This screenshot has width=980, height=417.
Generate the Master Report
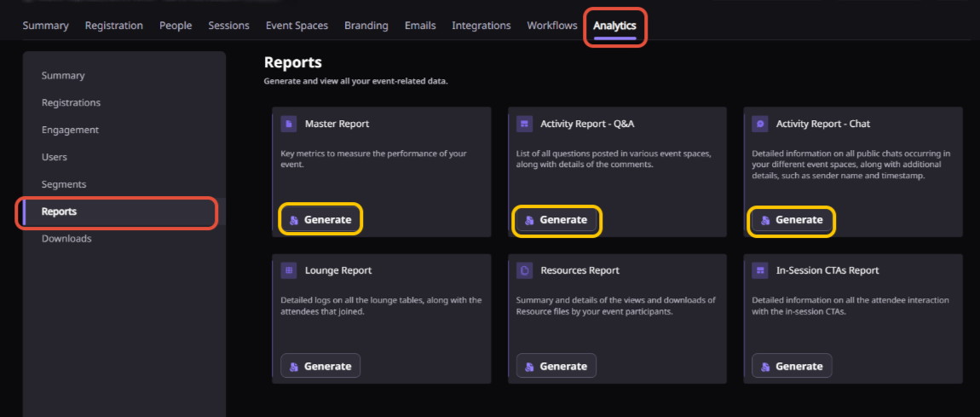tap(320, 219)
